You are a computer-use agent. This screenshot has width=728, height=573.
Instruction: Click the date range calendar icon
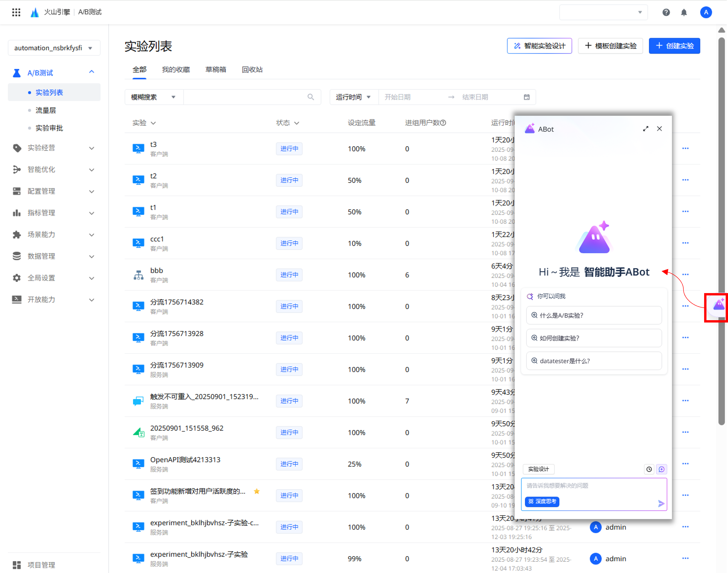(x=527, y=97)
